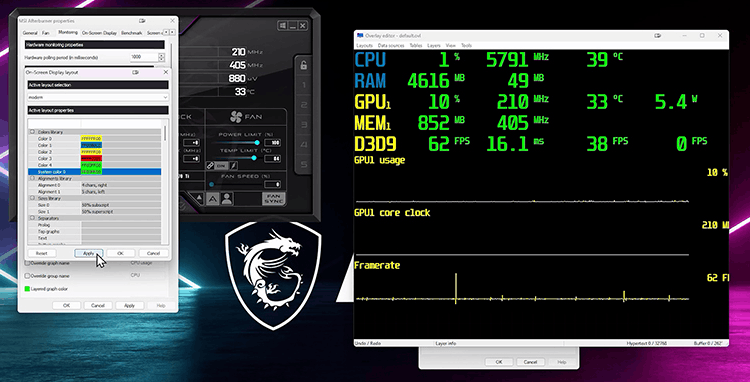The height and width of the screenshot is (382, 750).
Task: Open the Fan tab in properties
Action: point(45,33)
